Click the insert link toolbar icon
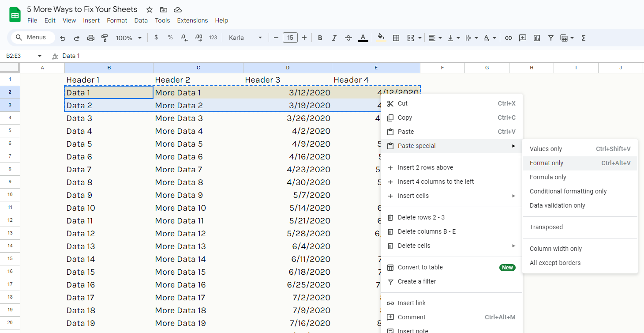This screenshot has width=644, height=333. [509, 38]
